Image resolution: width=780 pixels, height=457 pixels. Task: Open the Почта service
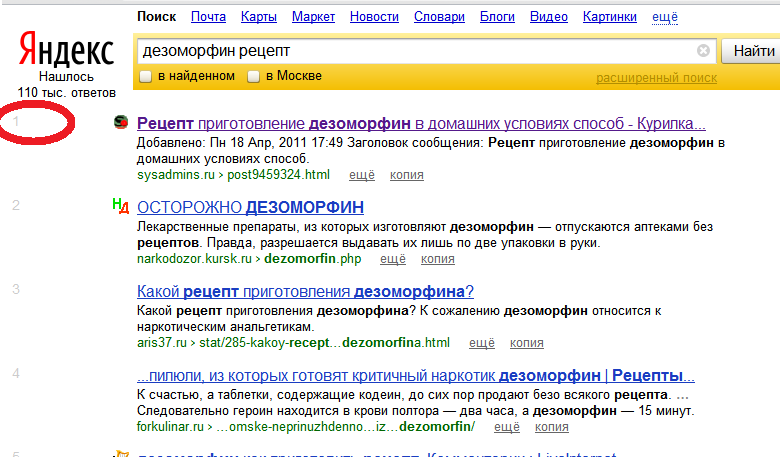[x=208, y=17]
